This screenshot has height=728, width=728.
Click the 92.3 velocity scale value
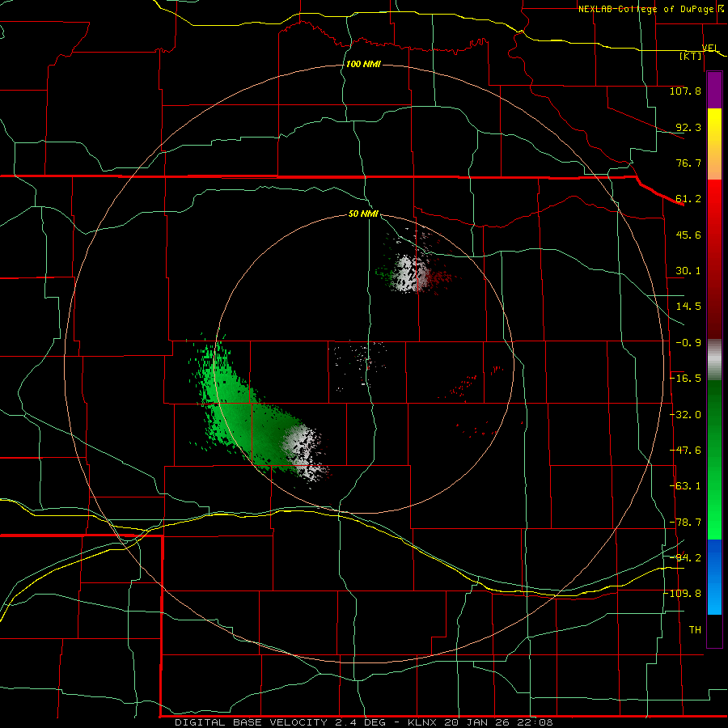pyautogui.click(x=688, y=127)
